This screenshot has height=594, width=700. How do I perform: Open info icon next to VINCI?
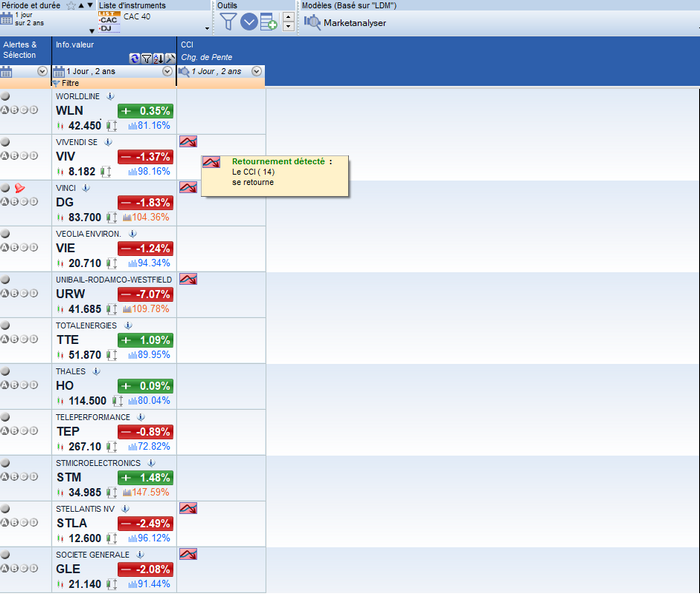pos(86,188)
